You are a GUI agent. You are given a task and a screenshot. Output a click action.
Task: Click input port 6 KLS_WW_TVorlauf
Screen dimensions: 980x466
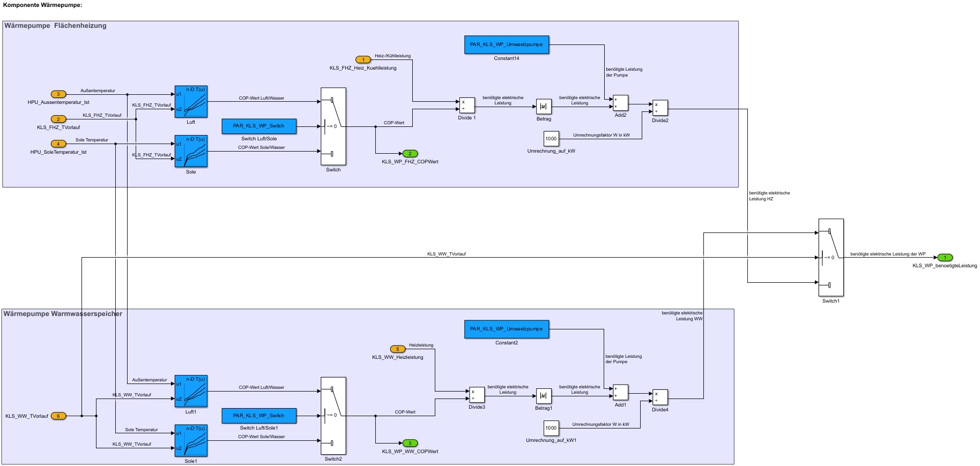click(x=58, y=416)
